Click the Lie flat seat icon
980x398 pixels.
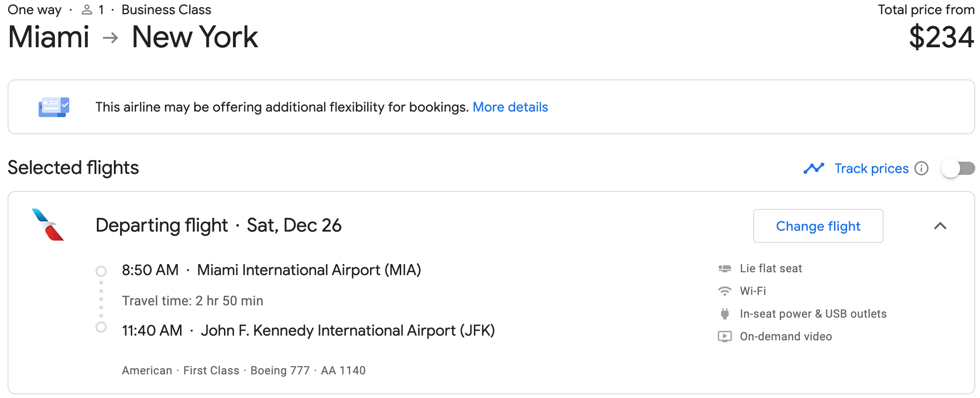[724, 268]
